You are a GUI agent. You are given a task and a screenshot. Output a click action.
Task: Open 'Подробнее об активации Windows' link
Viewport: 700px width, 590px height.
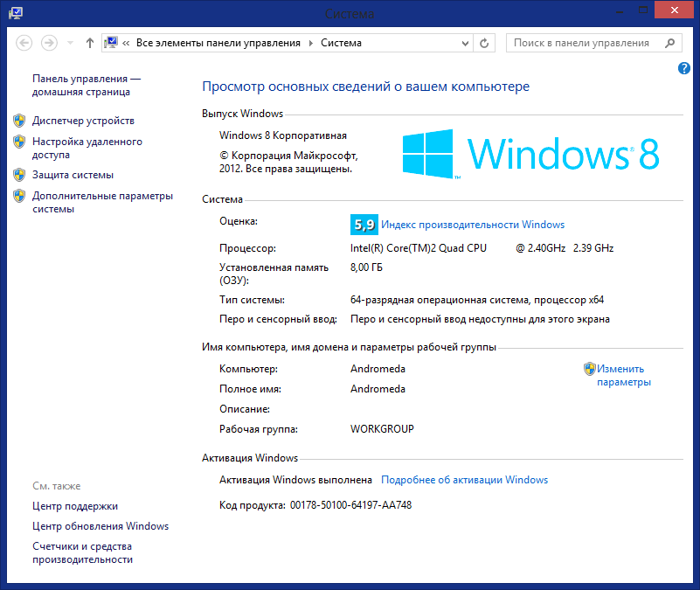(x=465, y=480)
